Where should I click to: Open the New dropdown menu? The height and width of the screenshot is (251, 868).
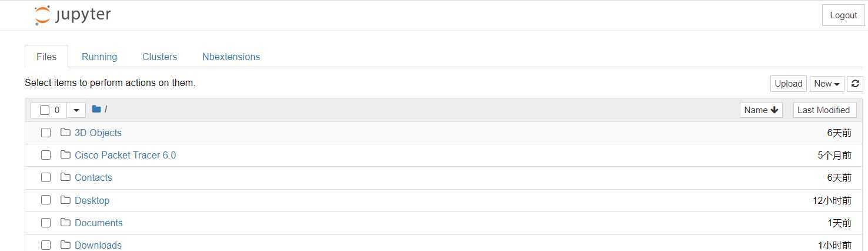[827, 84]
